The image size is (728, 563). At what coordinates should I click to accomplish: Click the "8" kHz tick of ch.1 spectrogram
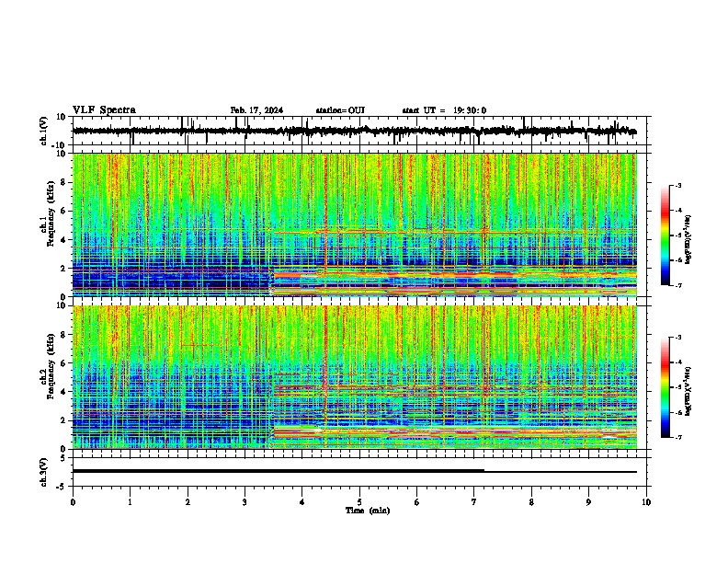click(63, 182)
